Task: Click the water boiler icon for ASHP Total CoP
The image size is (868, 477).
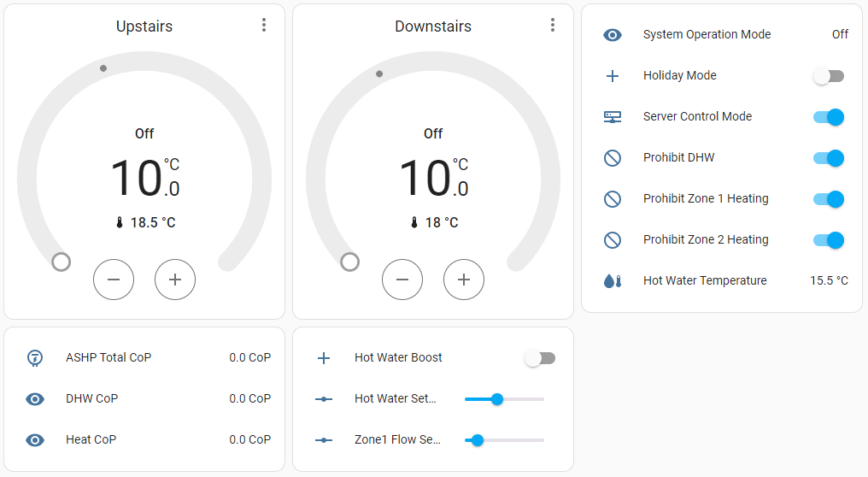Action: pos(35,358)
